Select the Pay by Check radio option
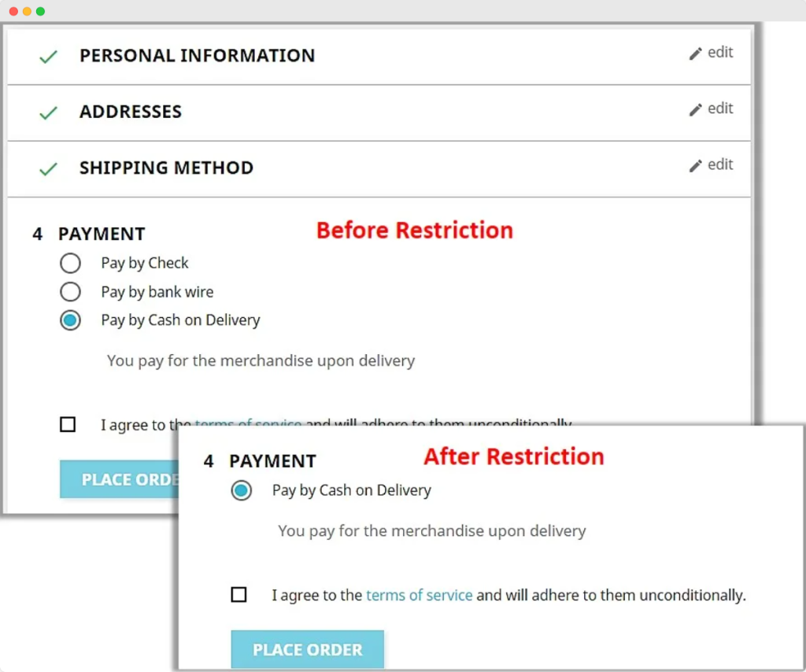This screenshot has height=672, width=806. (x=70, y=263)
